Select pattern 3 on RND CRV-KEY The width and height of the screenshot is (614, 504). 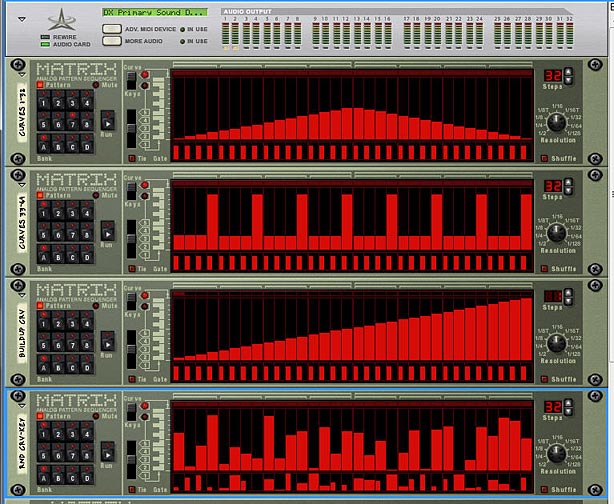pos(72,431)
